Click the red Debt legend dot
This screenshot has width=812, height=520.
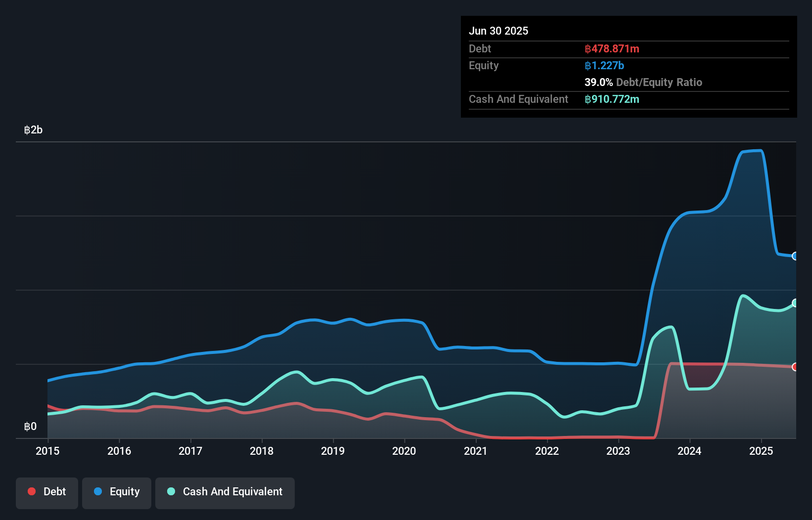pyautogui.click(x=31, y=491)
